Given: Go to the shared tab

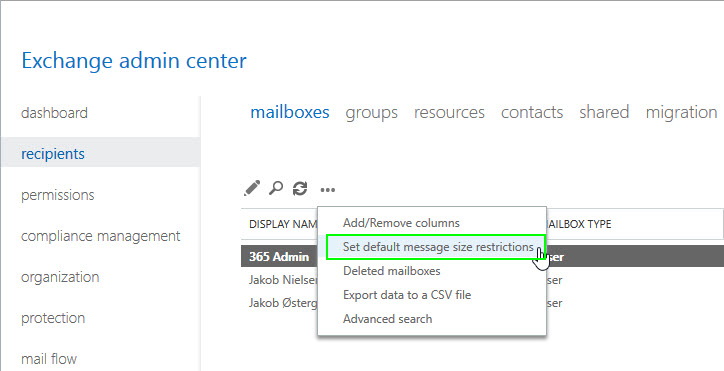Looking at the screenshot, I should point(604,112).
